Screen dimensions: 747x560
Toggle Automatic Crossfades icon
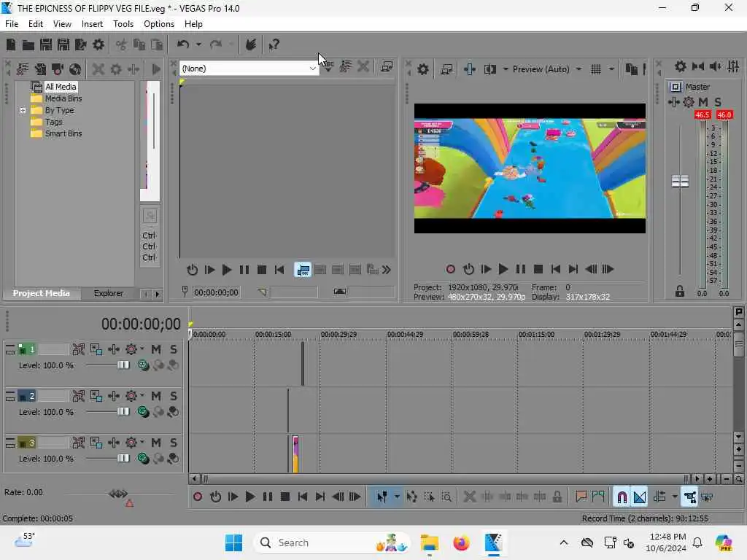(x=640, y=497)
